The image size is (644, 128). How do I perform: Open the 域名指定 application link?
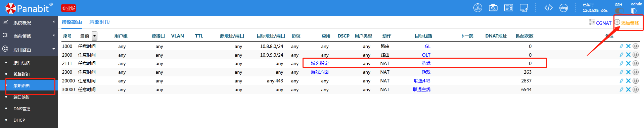pos(320,63)
